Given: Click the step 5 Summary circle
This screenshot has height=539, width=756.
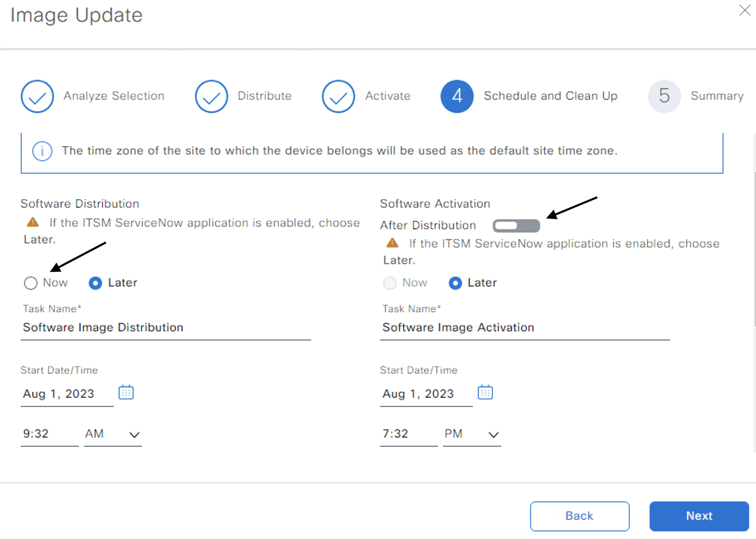Looking at the screenshot, I should 664,96.
